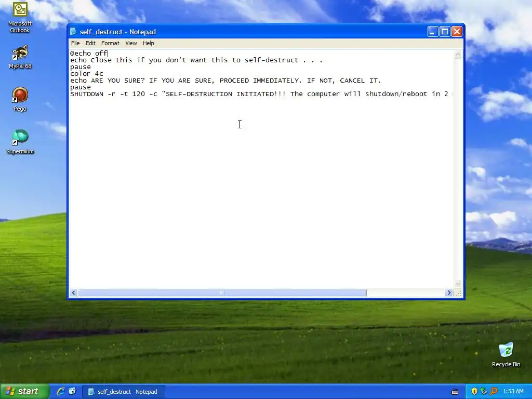This screenshot has width=532, height=399.
Task: Click the vertical scrollbar down arrow
Action: click(458, 284)
